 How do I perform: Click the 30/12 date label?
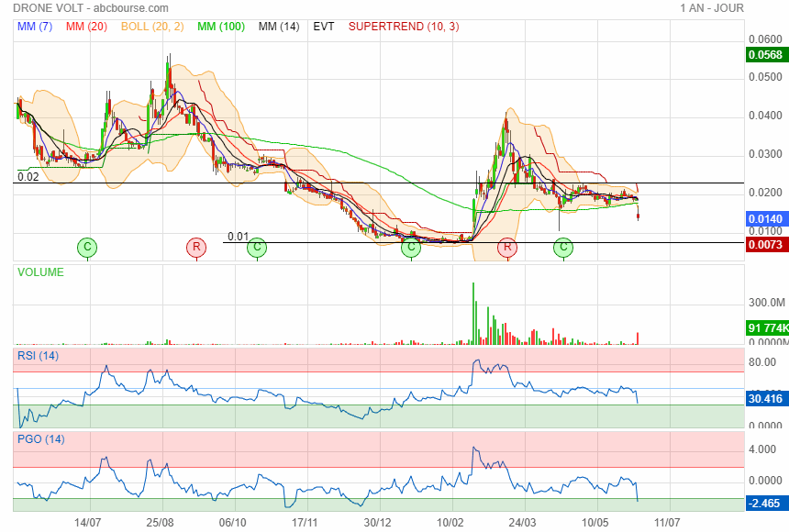click(377, 523)
